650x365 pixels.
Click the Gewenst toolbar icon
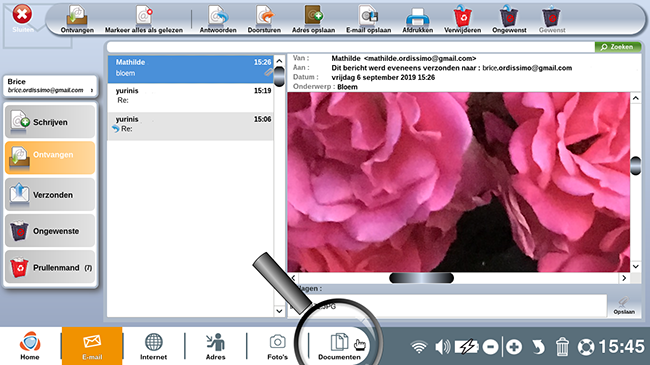click(552, 19)
